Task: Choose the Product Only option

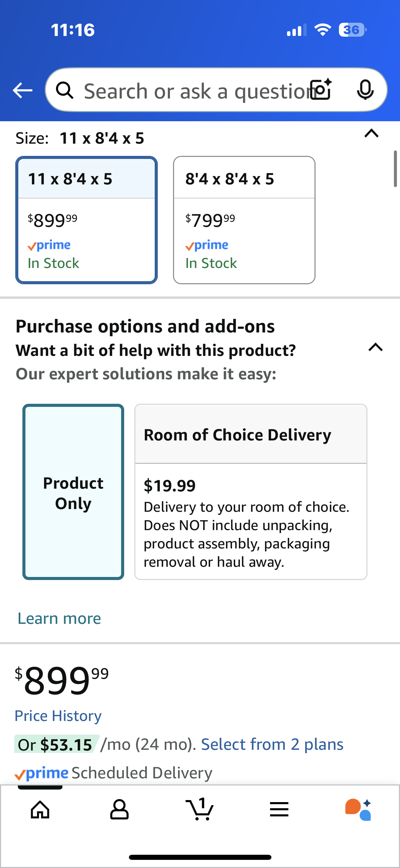Action: point(73,492)
